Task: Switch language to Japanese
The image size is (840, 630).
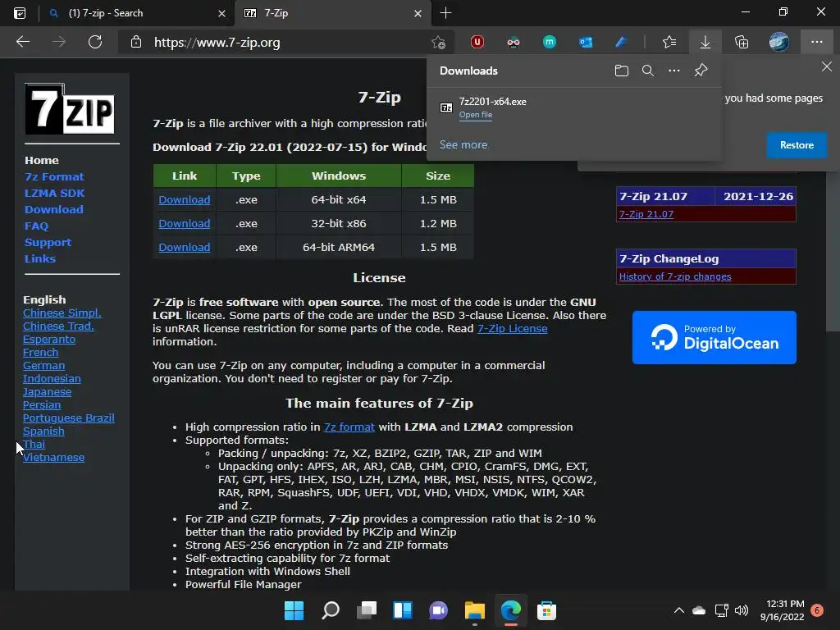Action: tap(47, 391)
